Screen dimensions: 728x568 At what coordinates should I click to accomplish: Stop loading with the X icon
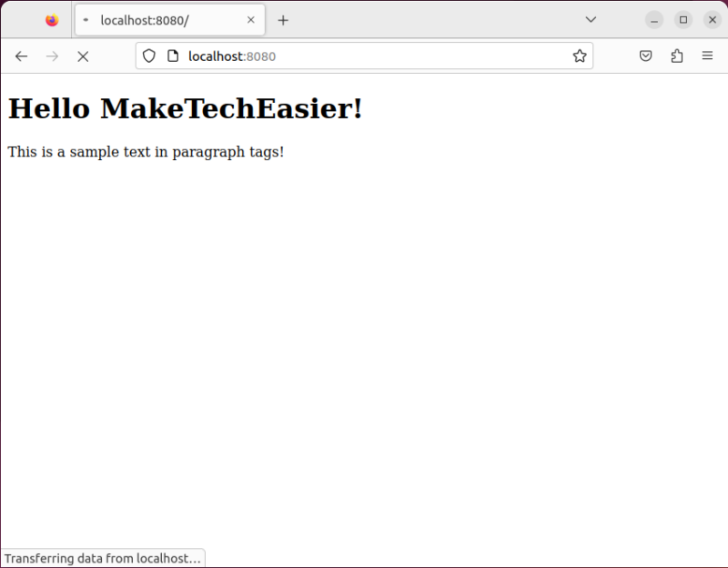coord(83,56)
